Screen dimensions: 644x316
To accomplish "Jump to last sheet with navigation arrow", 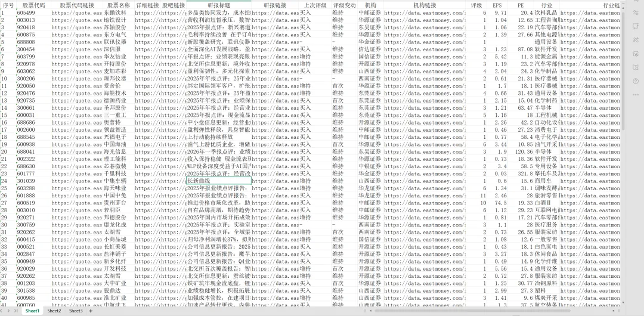I will coord(17,311).
